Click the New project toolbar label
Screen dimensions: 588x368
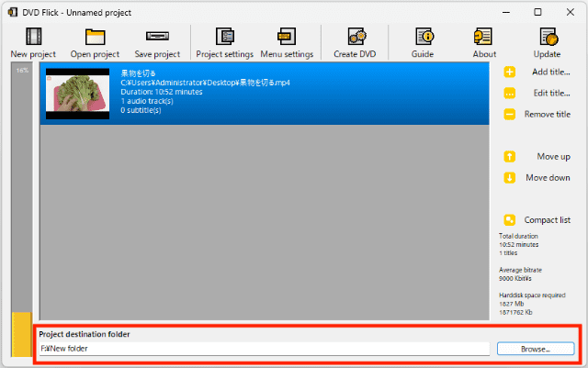click(33, 54)
